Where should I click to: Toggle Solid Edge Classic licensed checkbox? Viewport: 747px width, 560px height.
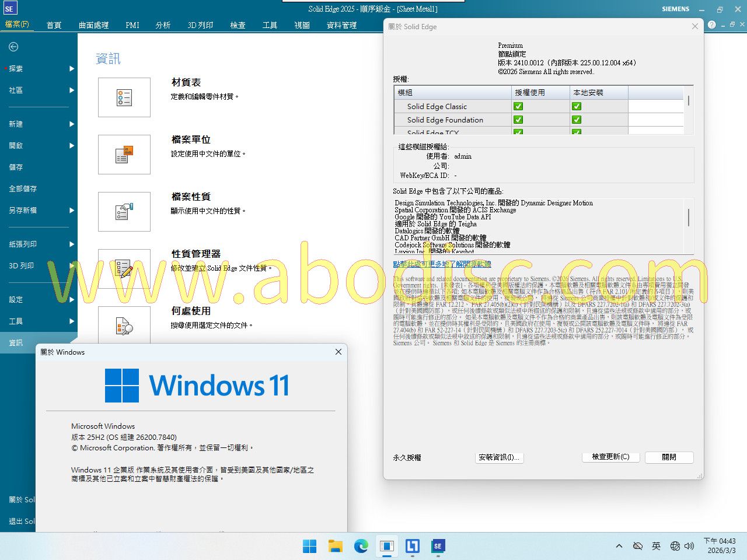point(518,106)
